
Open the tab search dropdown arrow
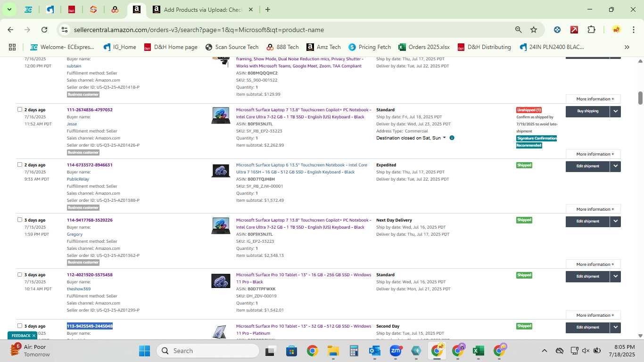pyautogui.click(x=9, y=9)
